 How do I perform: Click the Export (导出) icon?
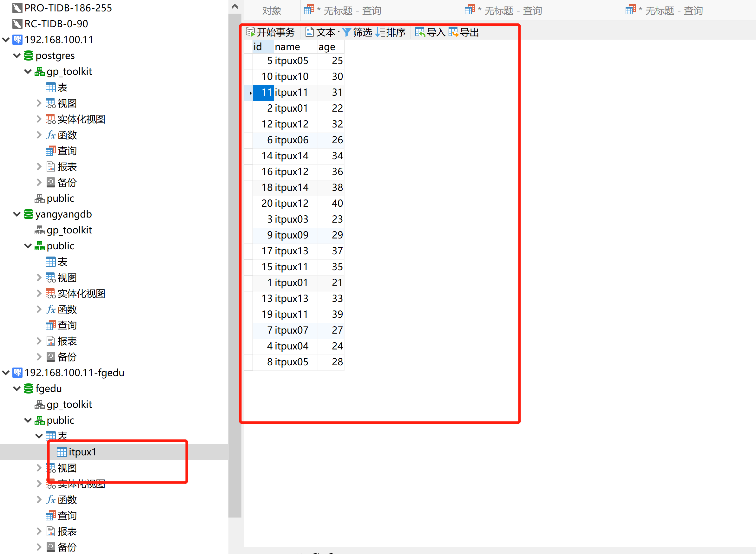pyautogui.click(x=453, y=32)
